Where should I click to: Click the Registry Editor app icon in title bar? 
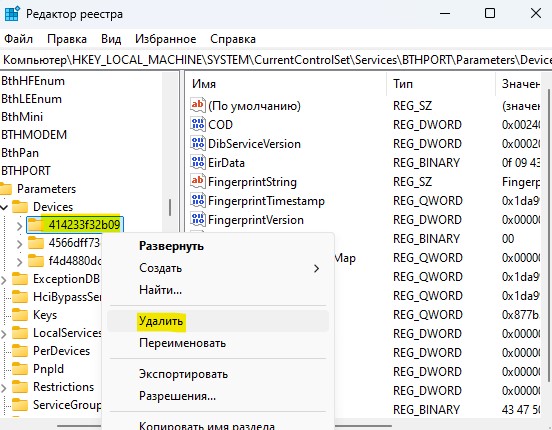coord(12,14)
